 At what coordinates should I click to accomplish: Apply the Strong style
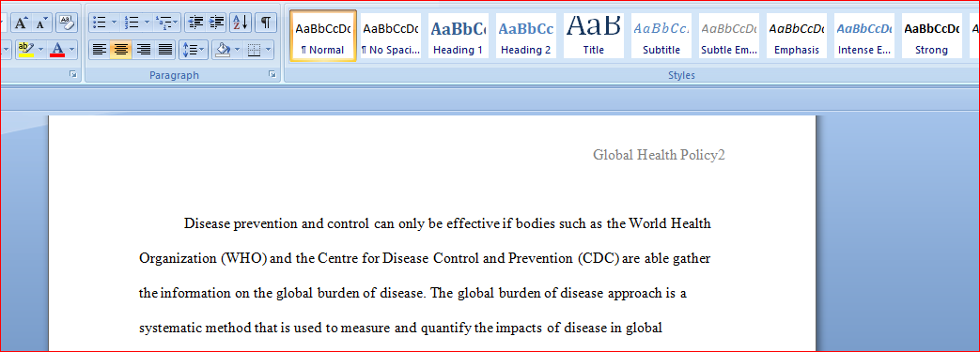pyautogui.click(x=931, y=36)
